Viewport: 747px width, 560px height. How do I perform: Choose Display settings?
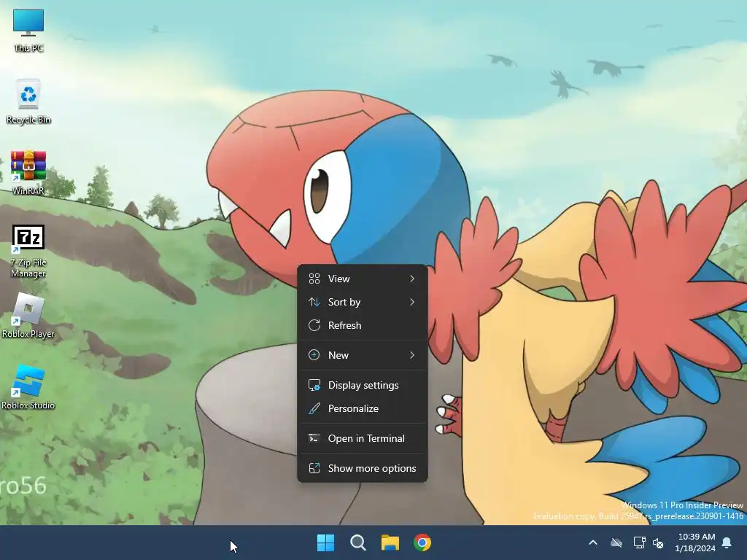[363, 385]
